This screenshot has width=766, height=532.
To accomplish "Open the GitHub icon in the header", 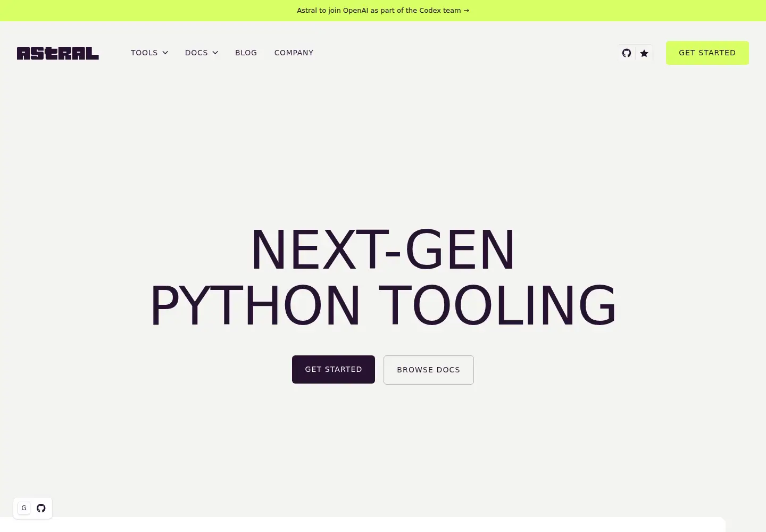I will 627,53.
